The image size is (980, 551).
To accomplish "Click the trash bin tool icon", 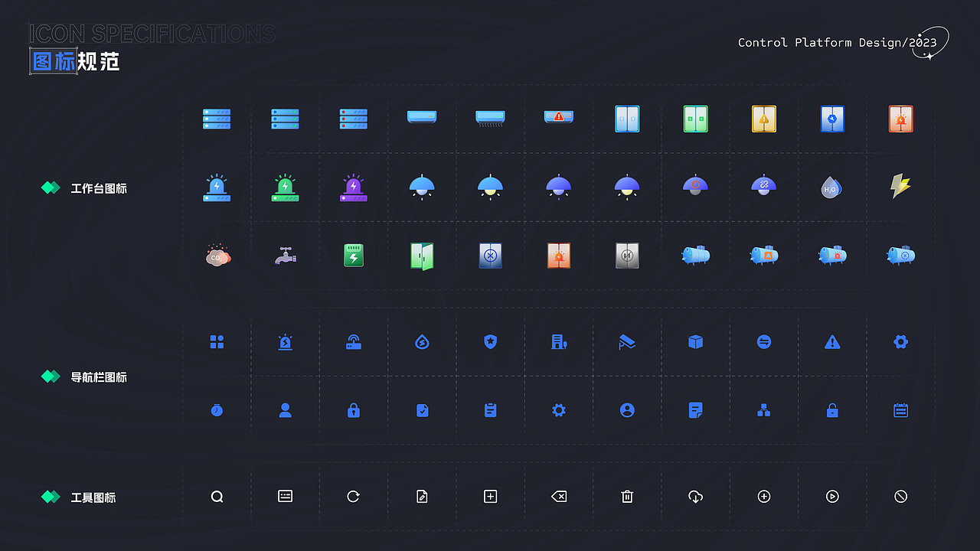I will 627,497.
